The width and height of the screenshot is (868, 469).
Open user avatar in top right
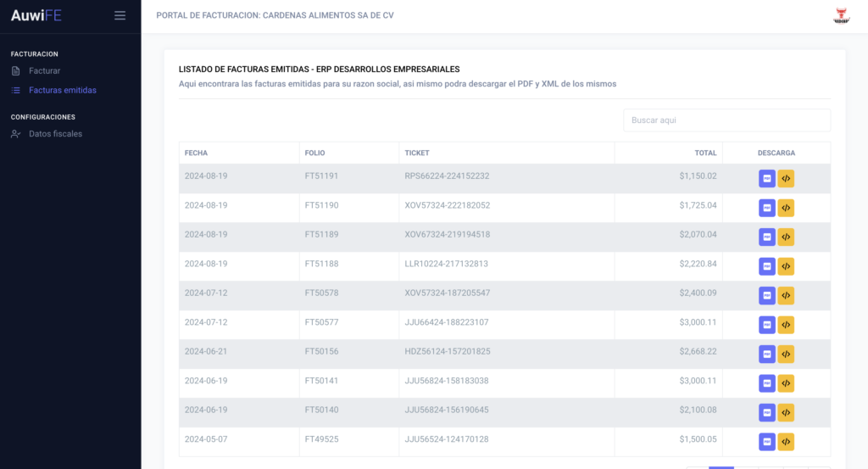point(841,15)
